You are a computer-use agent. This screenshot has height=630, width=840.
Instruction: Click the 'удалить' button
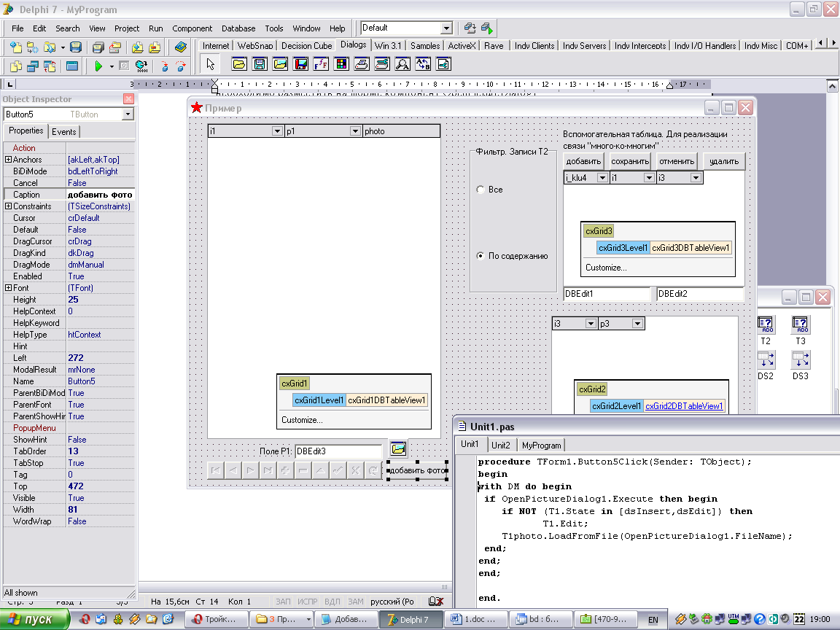pos(724,161)
